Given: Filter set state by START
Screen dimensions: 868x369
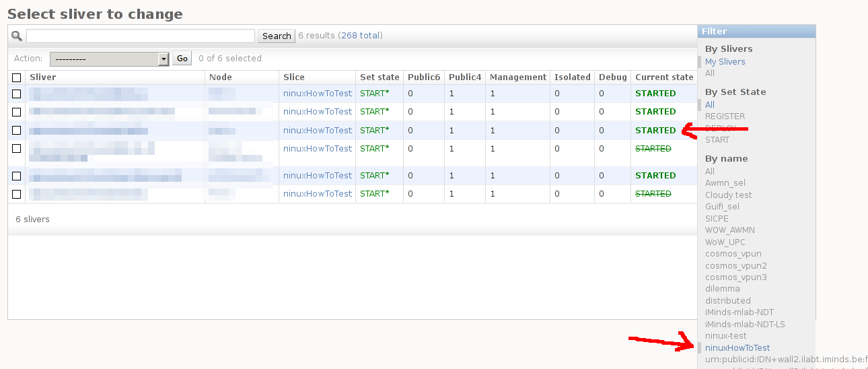Looking at the screenshot, I should [717, 140].
